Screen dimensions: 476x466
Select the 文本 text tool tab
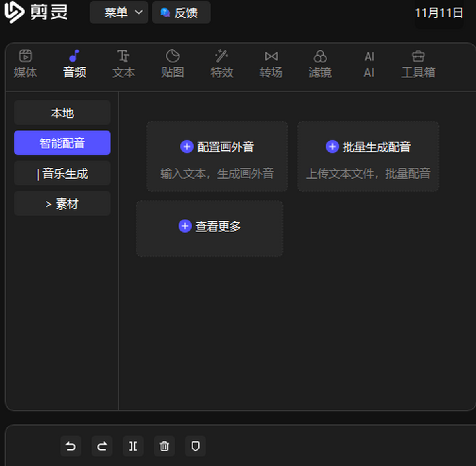[x=123, y=64]
